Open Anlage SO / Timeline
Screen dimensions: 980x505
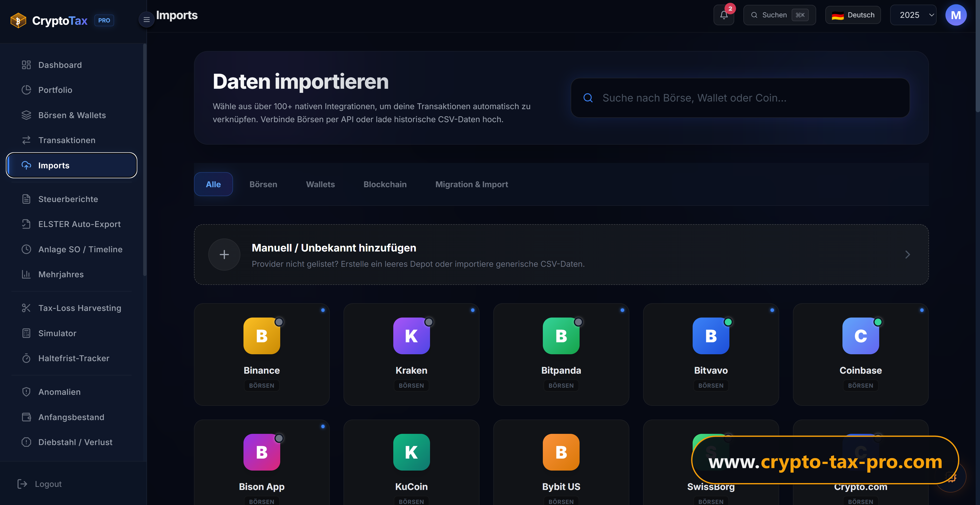71,249
